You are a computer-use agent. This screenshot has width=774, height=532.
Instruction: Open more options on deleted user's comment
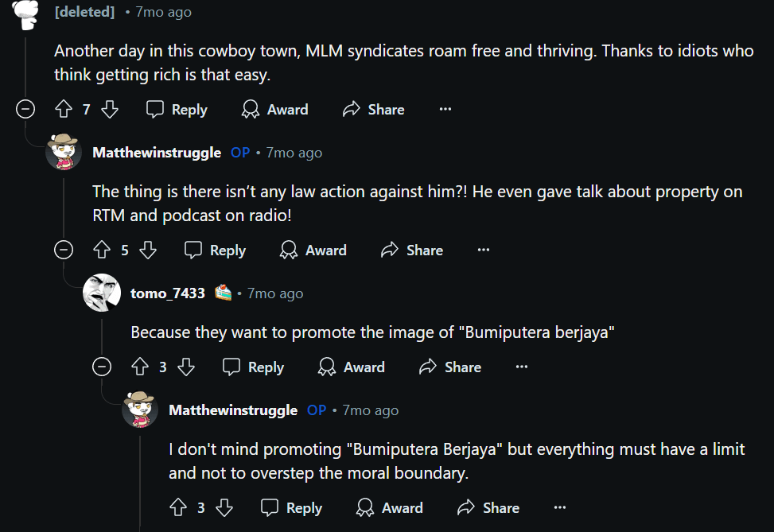tap(445, 110)
